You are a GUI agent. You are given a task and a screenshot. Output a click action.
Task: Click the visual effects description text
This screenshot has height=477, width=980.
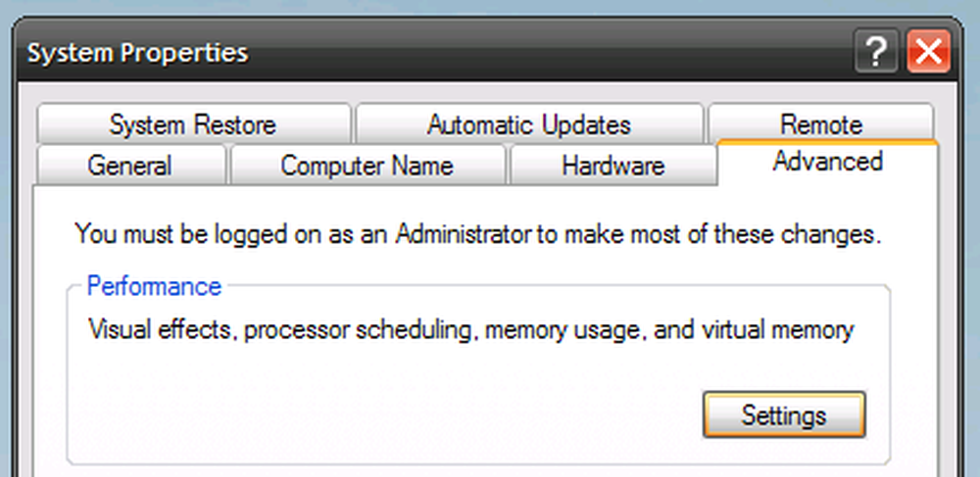[x=470, y=330]
